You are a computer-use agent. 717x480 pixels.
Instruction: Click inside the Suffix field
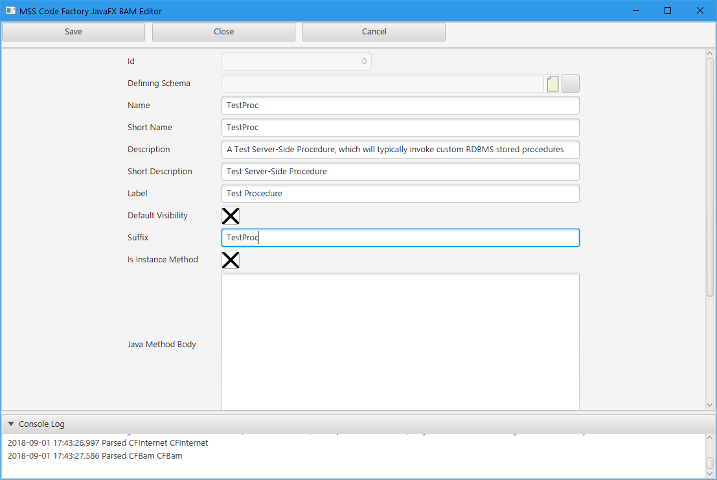click(400, 238)
